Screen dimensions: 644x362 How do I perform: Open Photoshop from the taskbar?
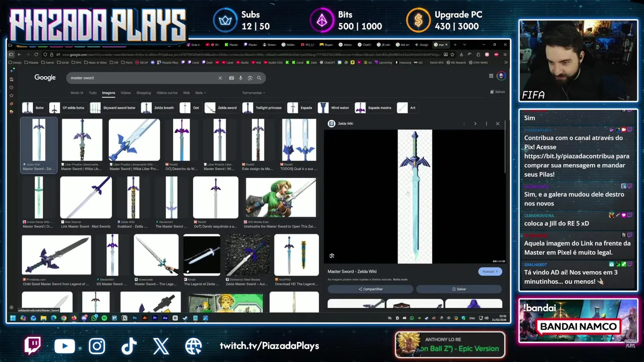click(134, 318)
